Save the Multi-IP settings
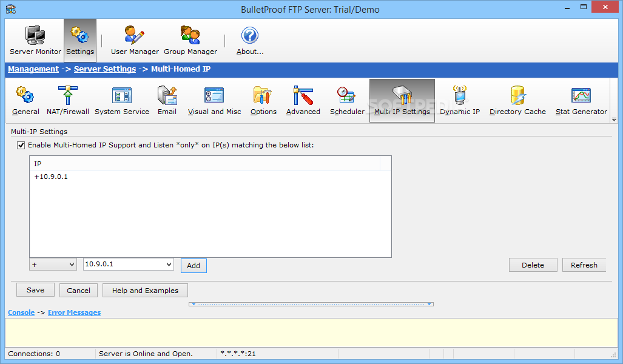This screenshot has width=623, height=364. [35, 290]
